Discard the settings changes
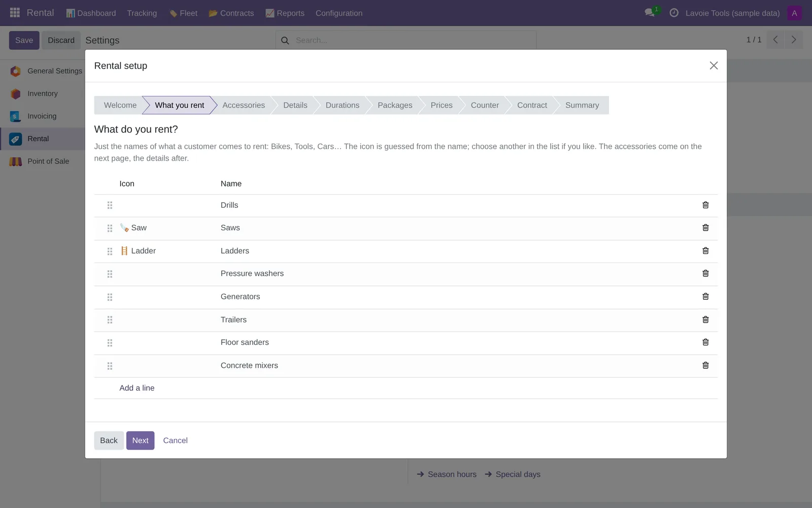812x508 pixels. (x=61, y=40)
